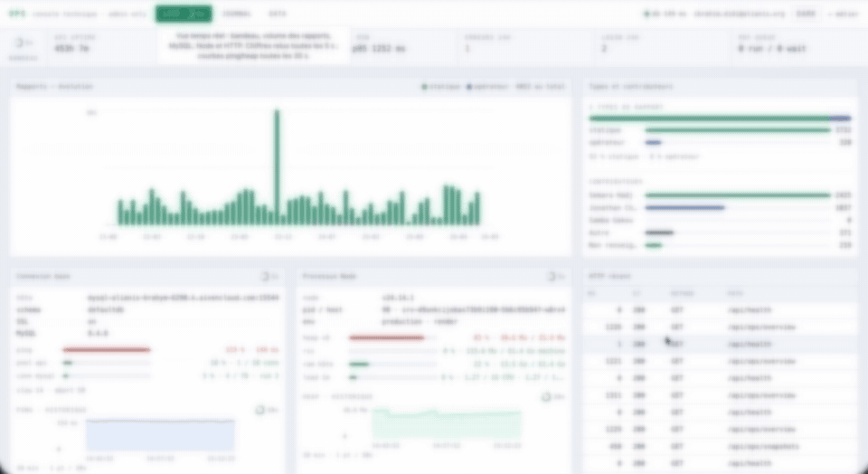Click the stacked types de rapport bar
868x474 pixels.
point(720,118)
